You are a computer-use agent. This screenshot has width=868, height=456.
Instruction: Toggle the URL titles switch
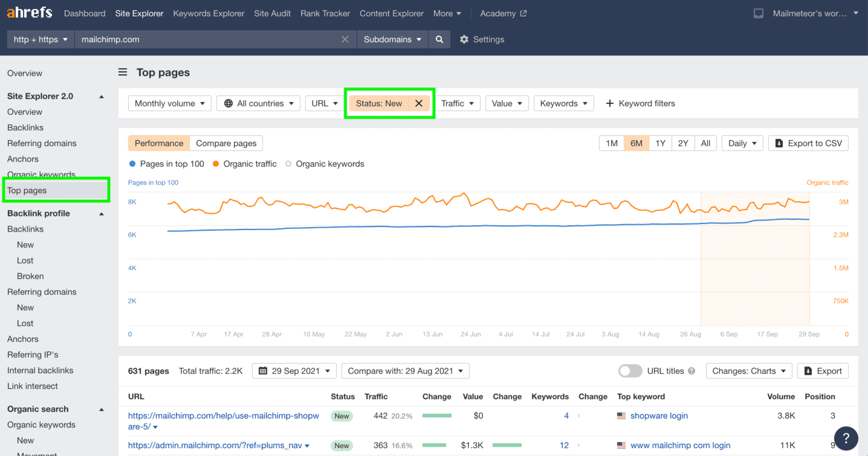tap(630, 371)
